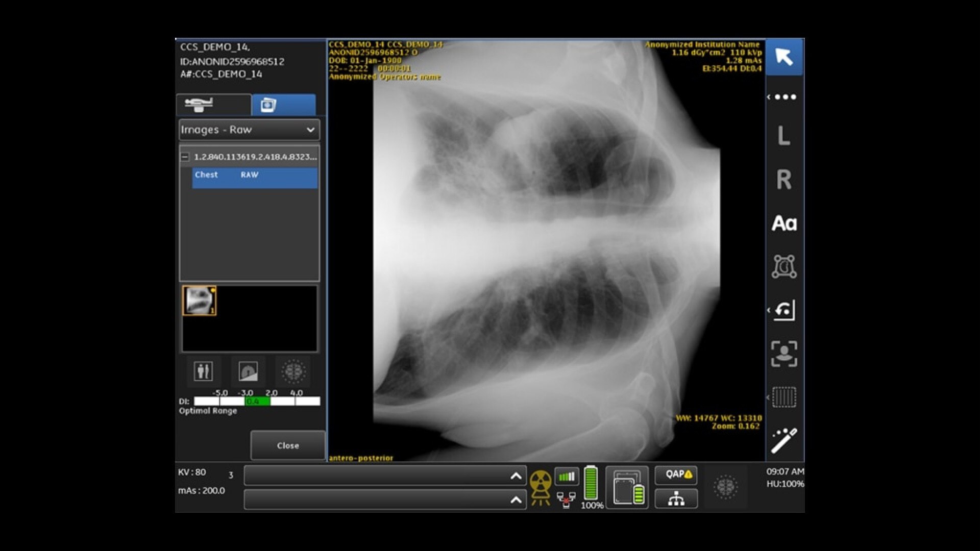Screen dimensions: 980x551
Task: Add the L side marker
Action: coord(784,136)
